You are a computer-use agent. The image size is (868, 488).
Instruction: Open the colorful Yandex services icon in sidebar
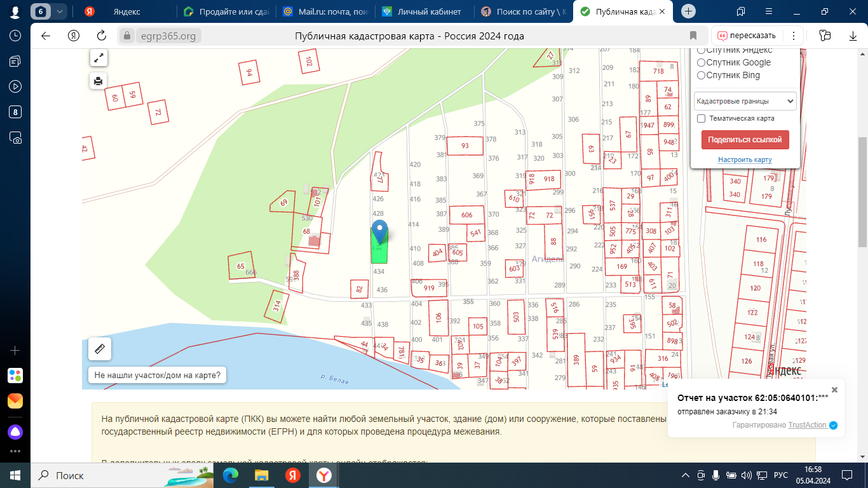[15, 376]
